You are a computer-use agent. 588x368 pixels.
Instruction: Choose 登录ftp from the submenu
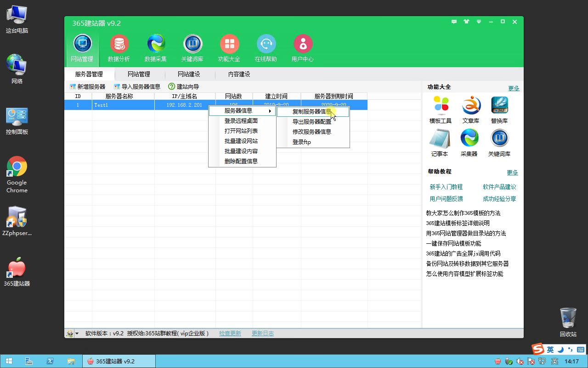coord(313,142)
